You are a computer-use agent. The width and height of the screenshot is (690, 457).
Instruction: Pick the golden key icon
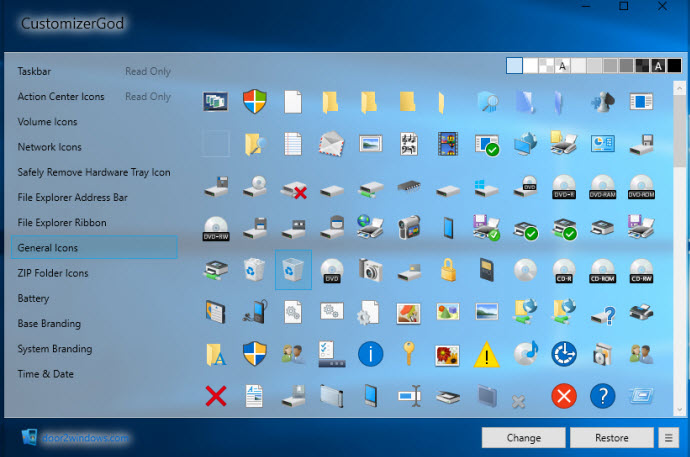[409, 354]
